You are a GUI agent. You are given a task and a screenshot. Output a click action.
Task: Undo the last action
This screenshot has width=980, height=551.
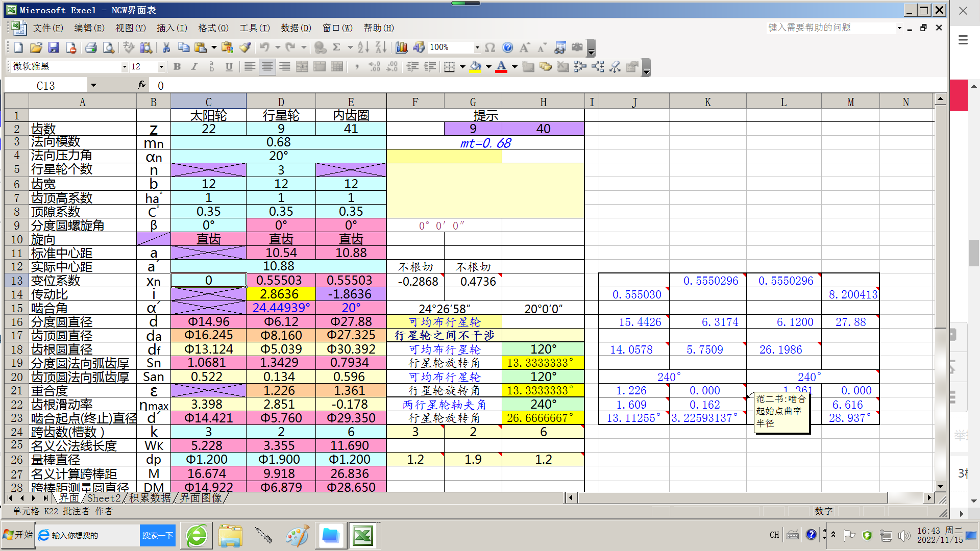tap(264, 47)
